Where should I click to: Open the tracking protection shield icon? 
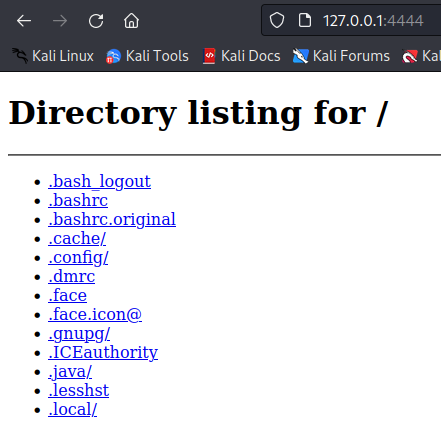[x=277, y=20]
